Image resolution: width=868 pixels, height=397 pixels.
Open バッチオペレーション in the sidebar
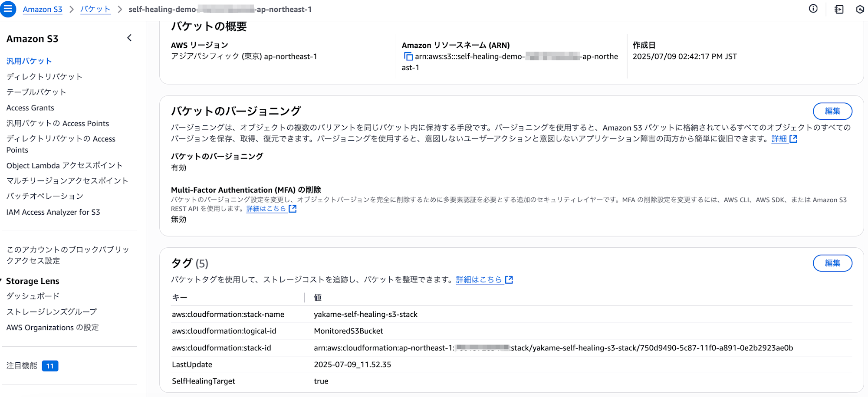[x=45, y=196]
